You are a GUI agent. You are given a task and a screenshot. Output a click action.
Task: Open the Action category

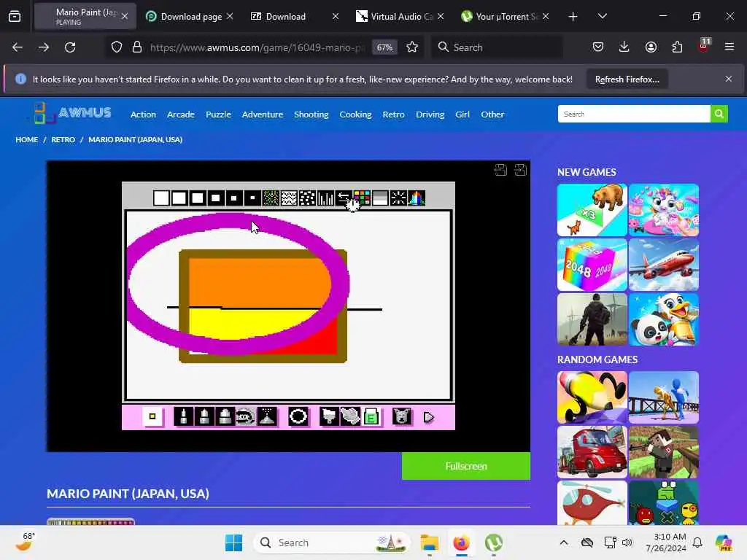[x=143, y=114]
